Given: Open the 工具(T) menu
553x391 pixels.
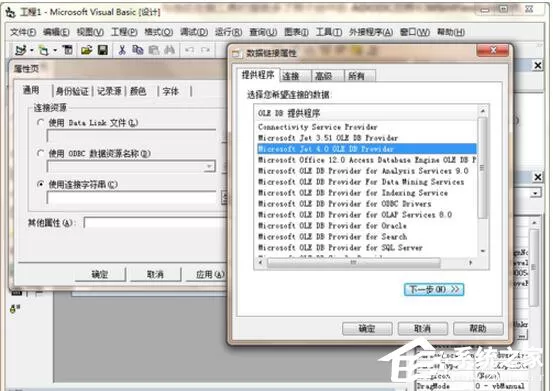Looking at the screenshot, I should point(329,32).
